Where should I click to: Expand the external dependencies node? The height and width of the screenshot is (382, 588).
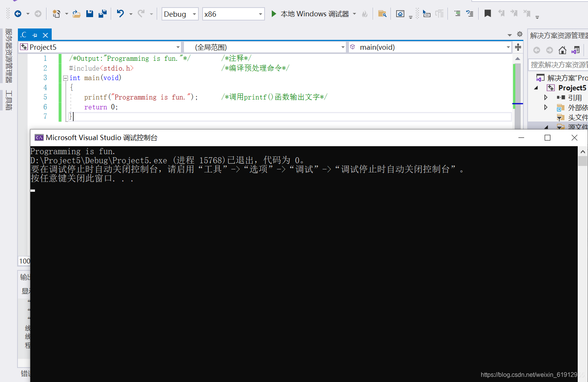[x=546, y=107]
